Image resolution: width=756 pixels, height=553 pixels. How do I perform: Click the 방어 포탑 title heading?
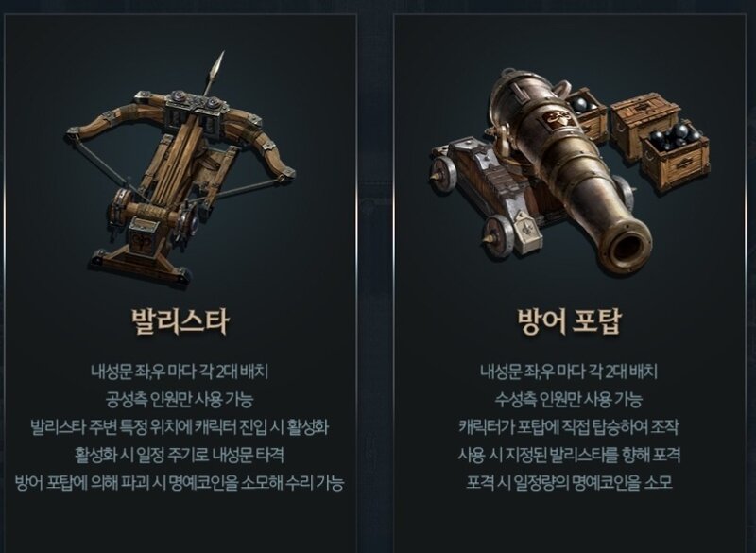coord(569,321)
